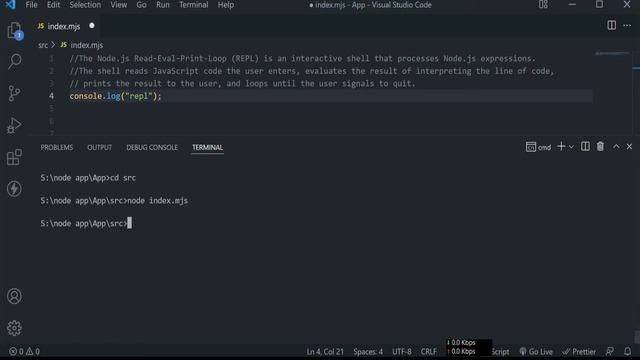Open the Search view in the activity bar
640x360 pixels.
[x=15, y=62]
